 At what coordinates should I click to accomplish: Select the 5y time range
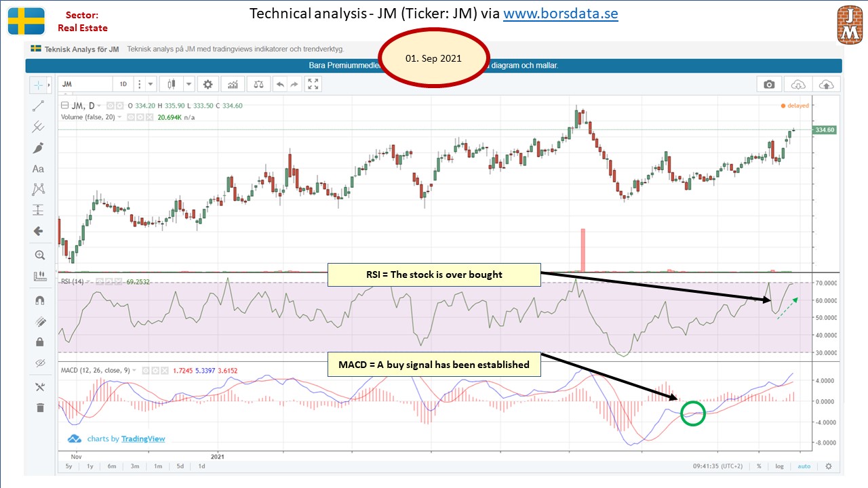coord(68,466)
